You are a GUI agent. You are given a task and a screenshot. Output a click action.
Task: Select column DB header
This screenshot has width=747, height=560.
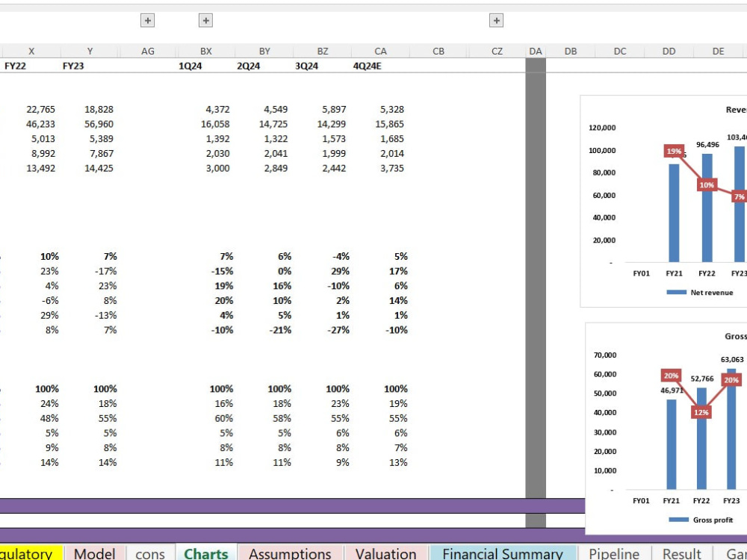[570, 51]
